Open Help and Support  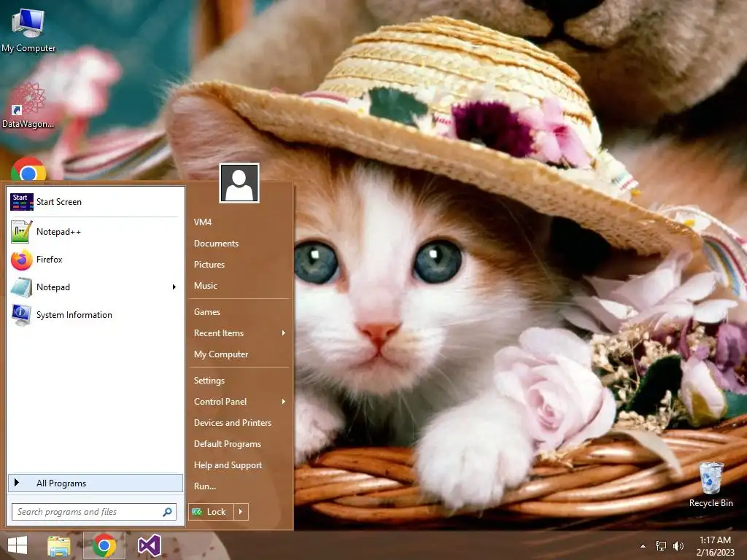point(228,465)
